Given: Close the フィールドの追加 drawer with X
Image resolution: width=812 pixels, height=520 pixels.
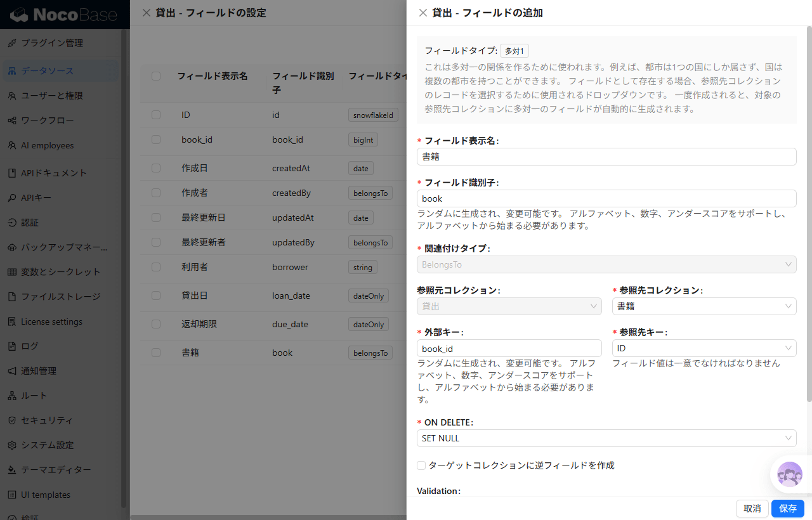Looking at the screenshot, I should 423,13.
